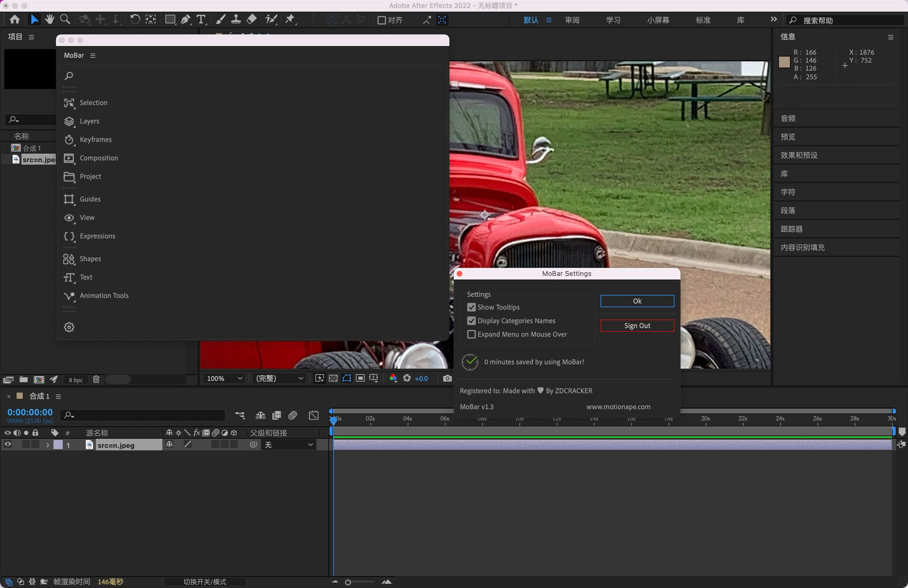Select the Pen tool in toolbar

[185, 19]
